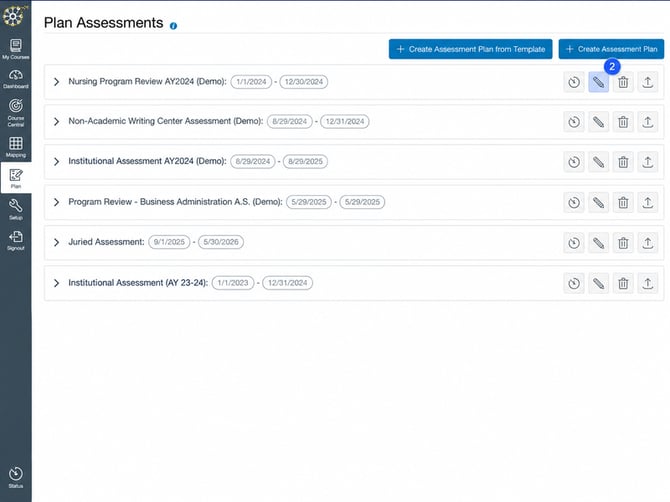Expand Institutional Assessment AY2024 (Demo) row
The image size is (670, 502).
(x=56, y=161)
